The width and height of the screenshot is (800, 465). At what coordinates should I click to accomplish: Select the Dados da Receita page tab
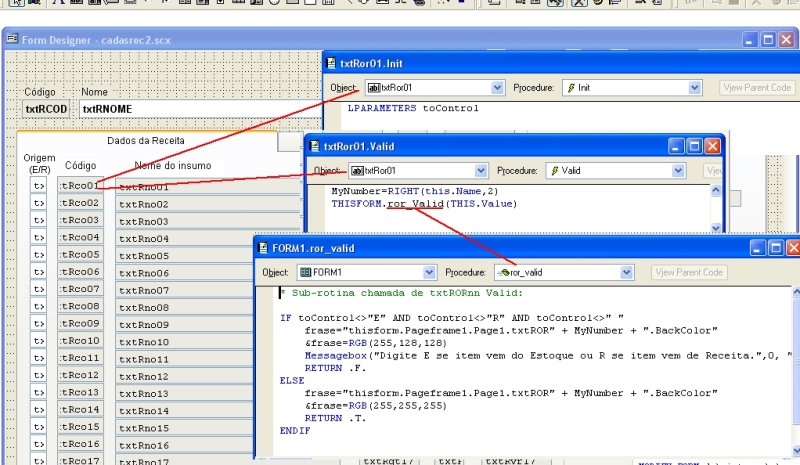tap(146, 141)
